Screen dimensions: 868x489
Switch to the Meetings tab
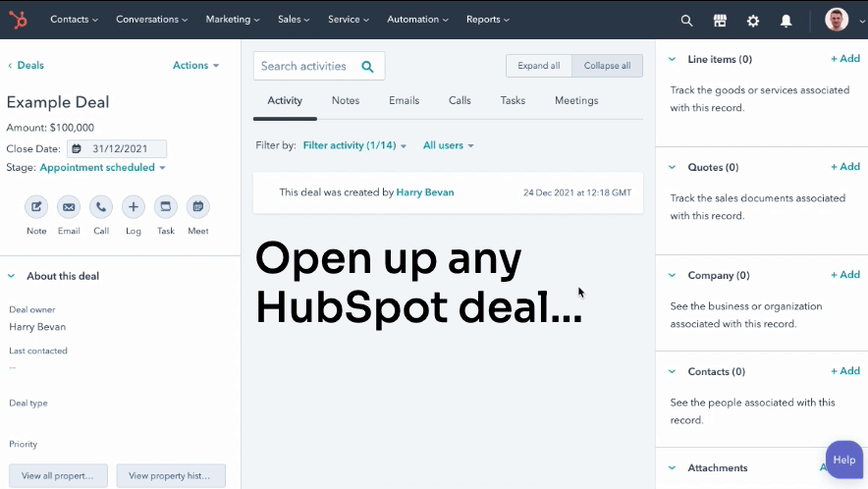[576, 101]
